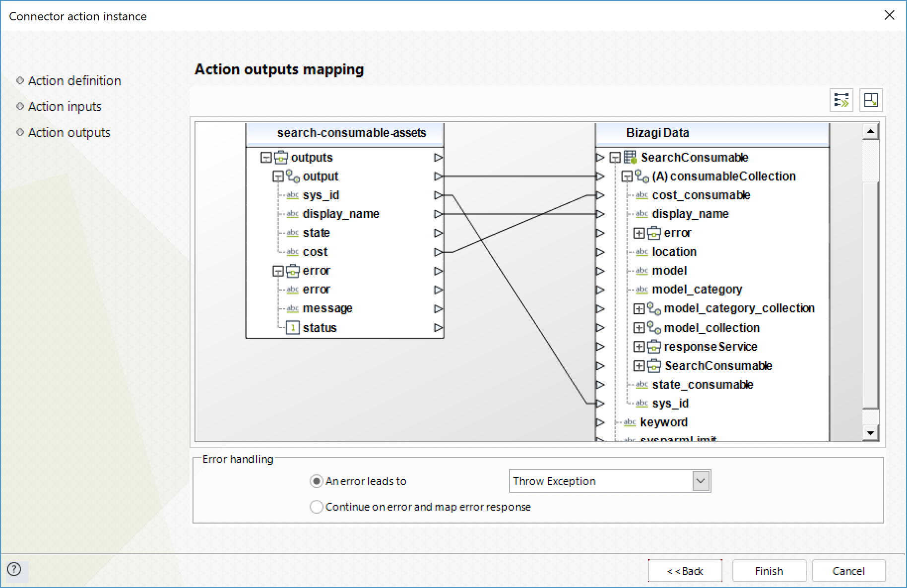Image resolution: width=907 pixels, height=588 pixels.
Task: Go to Action inputs step
Action: pyautogui.click(x=65, y=107)
